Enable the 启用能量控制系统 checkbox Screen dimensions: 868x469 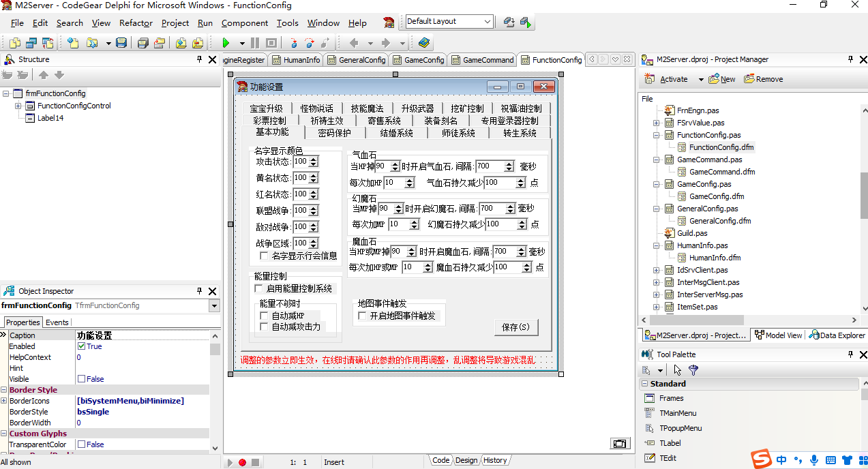point(258,289)
